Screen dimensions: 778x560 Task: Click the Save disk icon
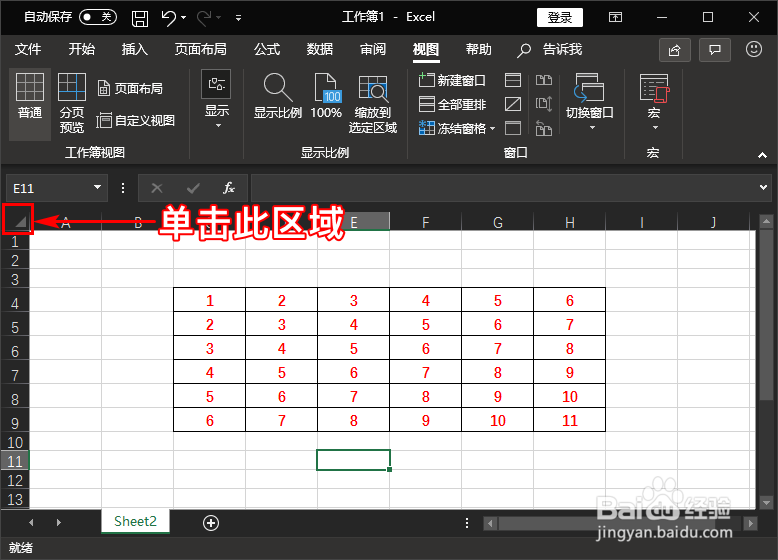click(x=140, y=18)
